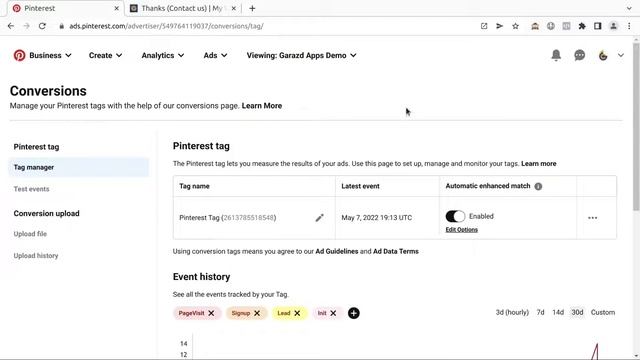Click the Lead event chip label

284,313
